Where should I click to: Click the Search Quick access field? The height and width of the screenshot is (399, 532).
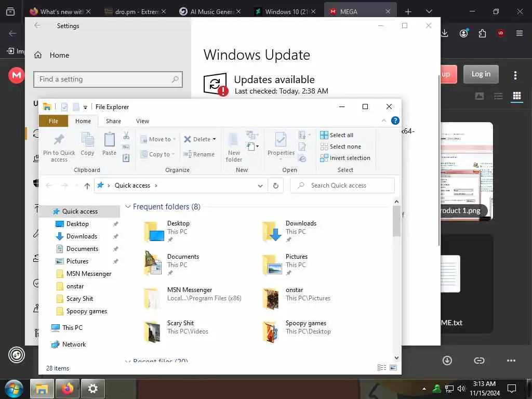[x=342, y=185]
